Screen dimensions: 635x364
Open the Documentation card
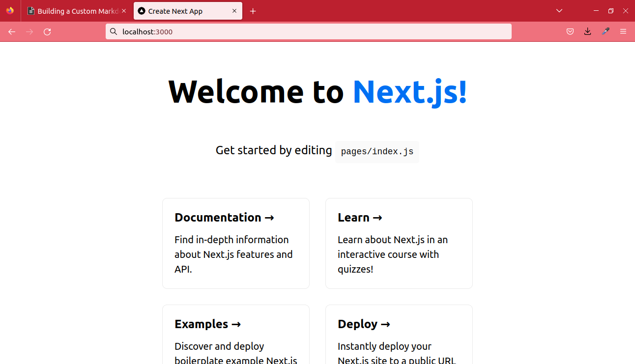[236, 243]
